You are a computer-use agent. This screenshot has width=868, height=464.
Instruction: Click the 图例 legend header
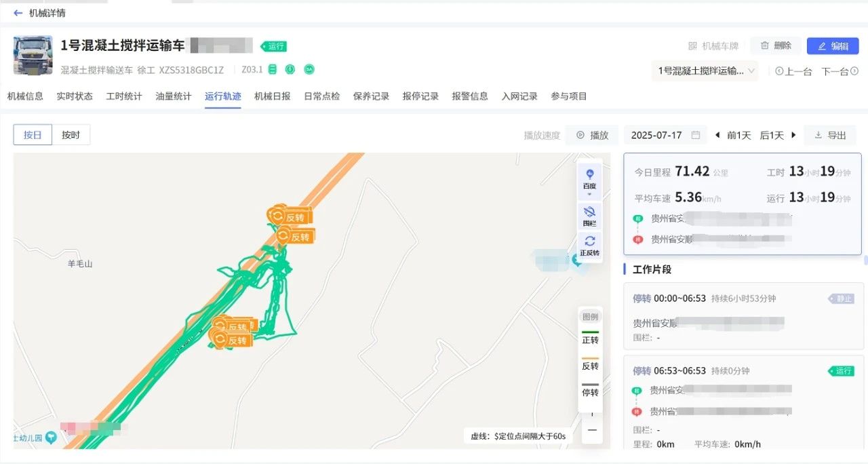[590, 317]
